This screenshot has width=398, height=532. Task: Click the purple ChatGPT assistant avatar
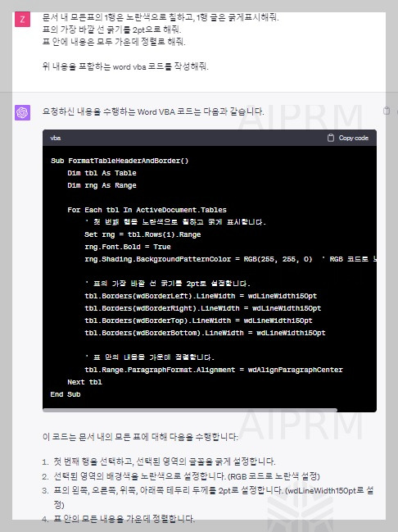(22, 112)
